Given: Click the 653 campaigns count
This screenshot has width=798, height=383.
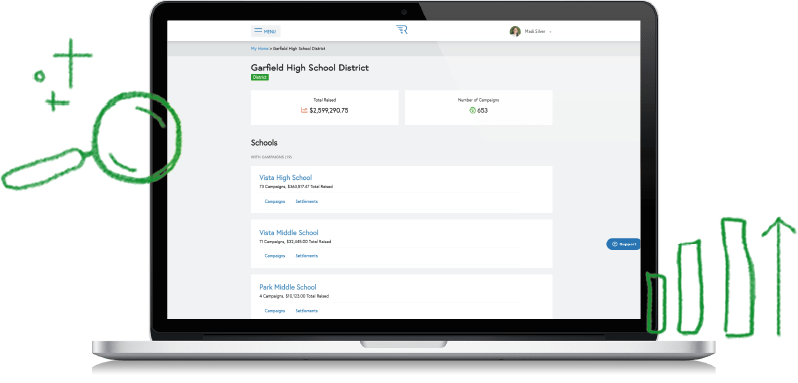Looking at the screenshot, I should (x=482, y=110).
